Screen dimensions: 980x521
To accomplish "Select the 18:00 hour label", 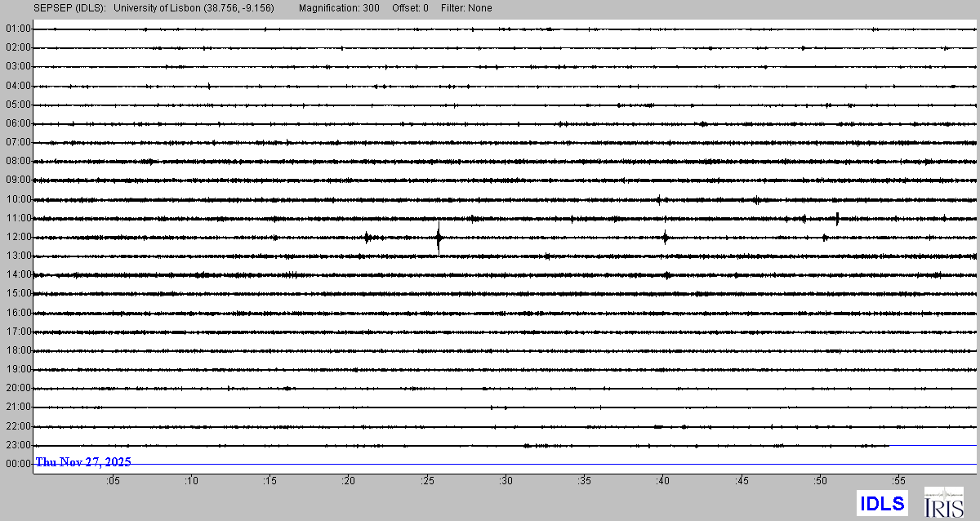I will pos(18,350).
